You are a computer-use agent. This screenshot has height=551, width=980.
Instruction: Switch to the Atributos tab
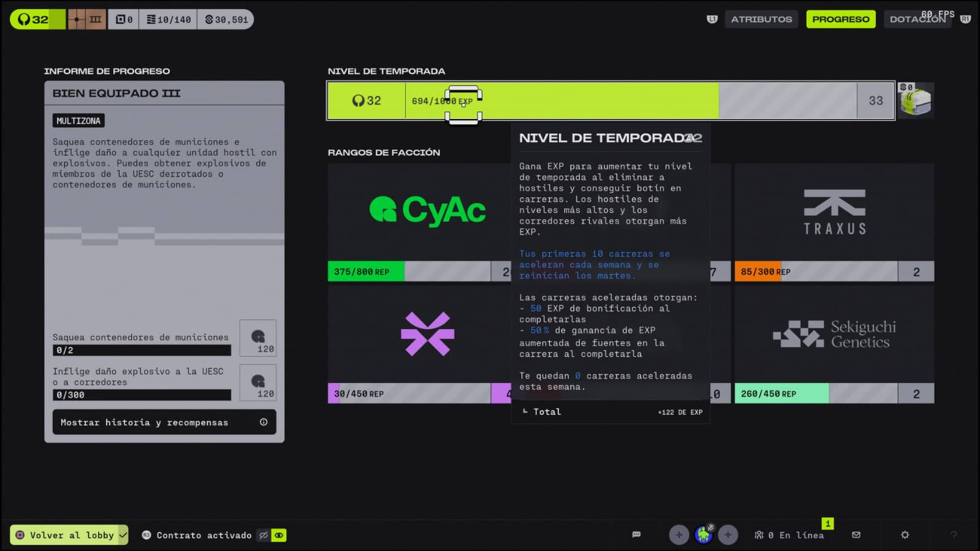761,19
